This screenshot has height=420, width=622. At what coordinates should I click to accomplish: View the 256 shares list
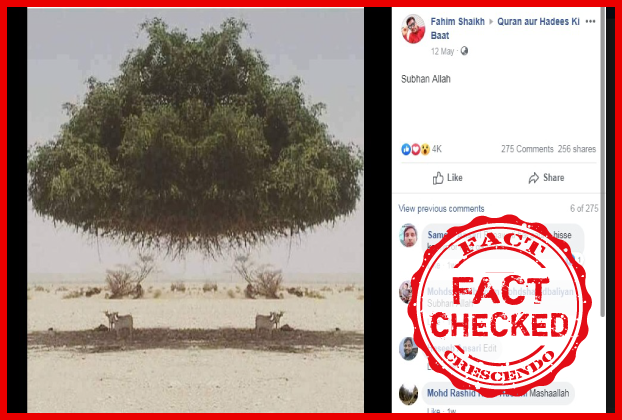click(x=577, y=149)
